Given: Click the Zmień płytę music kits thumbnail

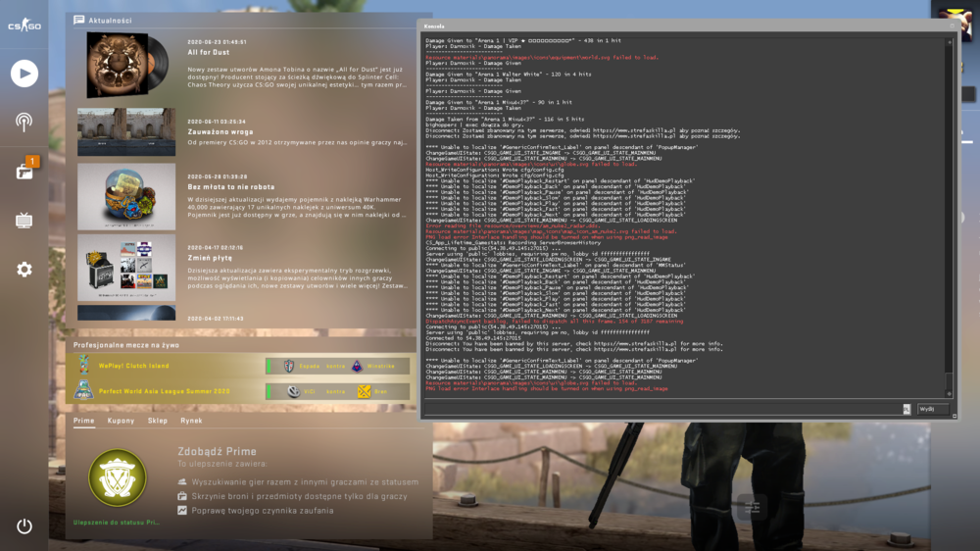Looking at the screenshot, I should click(x=126, y=268).
